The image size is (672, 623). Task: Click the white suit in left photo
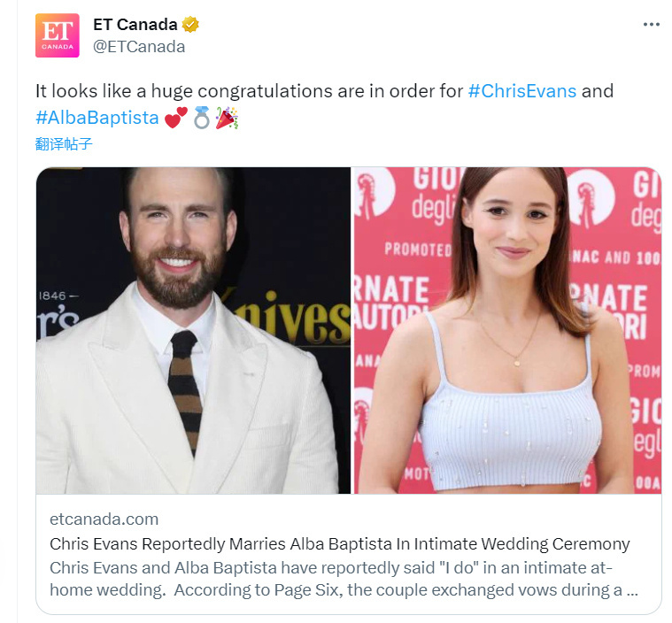point(128,407)
